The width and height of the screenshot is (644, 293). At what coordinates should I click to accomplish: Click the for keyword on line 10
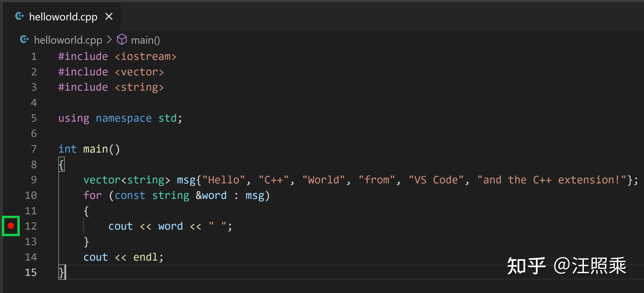92,195
